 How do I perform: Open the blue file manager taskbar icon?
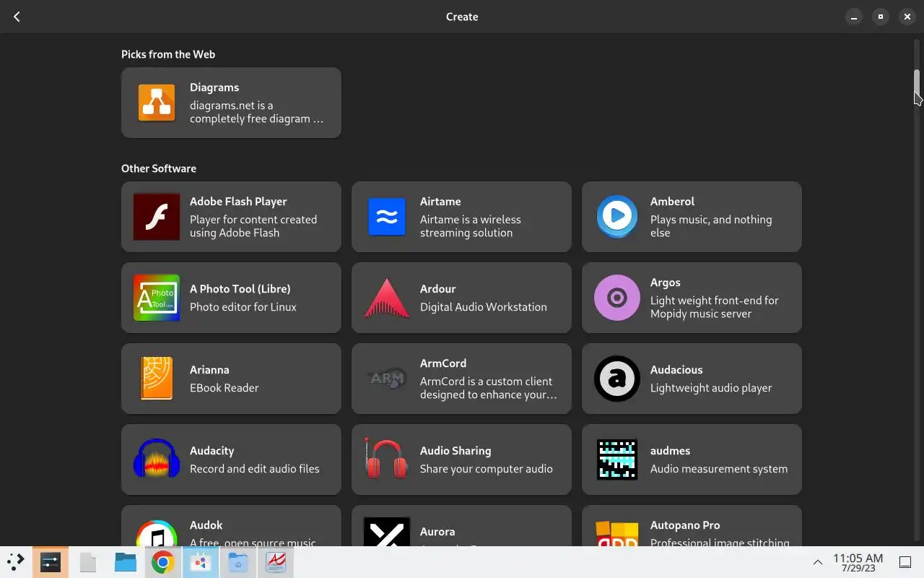coord(126,562)
